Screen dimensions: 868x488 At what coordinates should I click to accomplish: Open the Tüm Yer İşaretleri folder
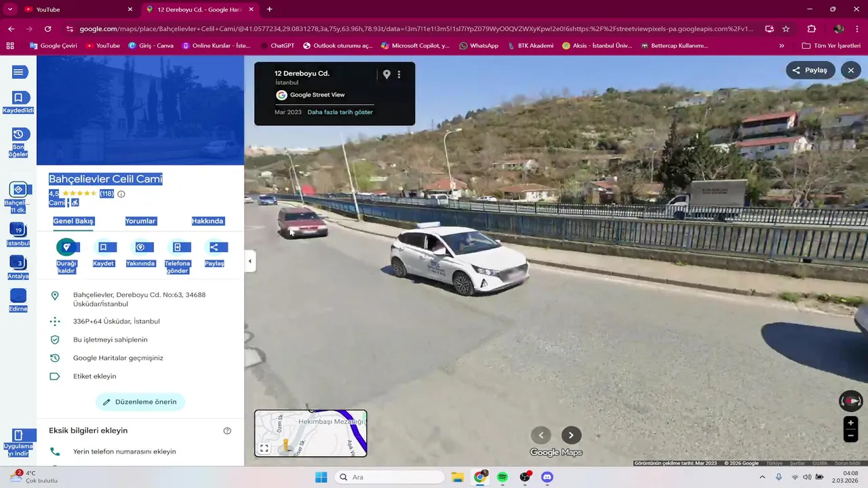831,45
